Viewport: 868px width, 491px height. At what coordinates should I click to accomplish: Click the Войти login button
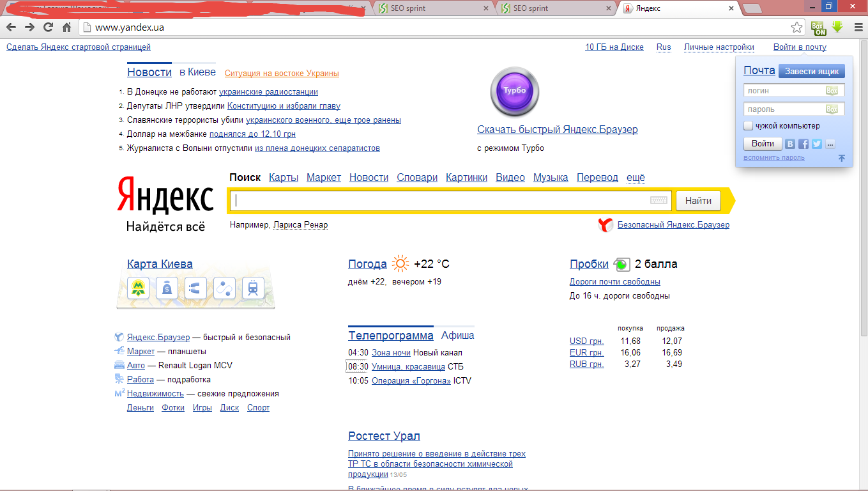click(763, 144)
